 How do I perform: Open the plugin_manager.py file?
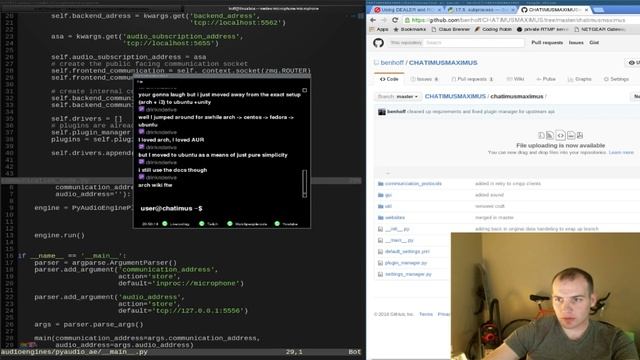click(x=406, y=263)
